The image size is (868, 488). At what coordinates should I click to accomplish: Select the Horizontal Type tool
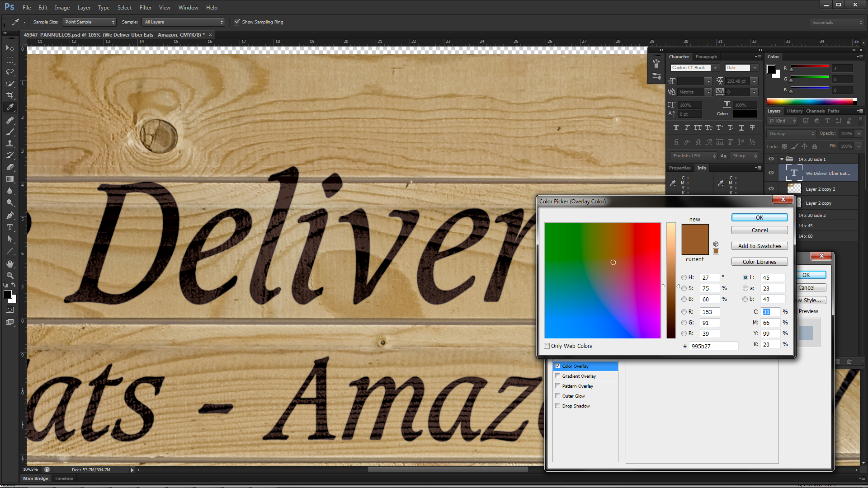click(9, 227)
